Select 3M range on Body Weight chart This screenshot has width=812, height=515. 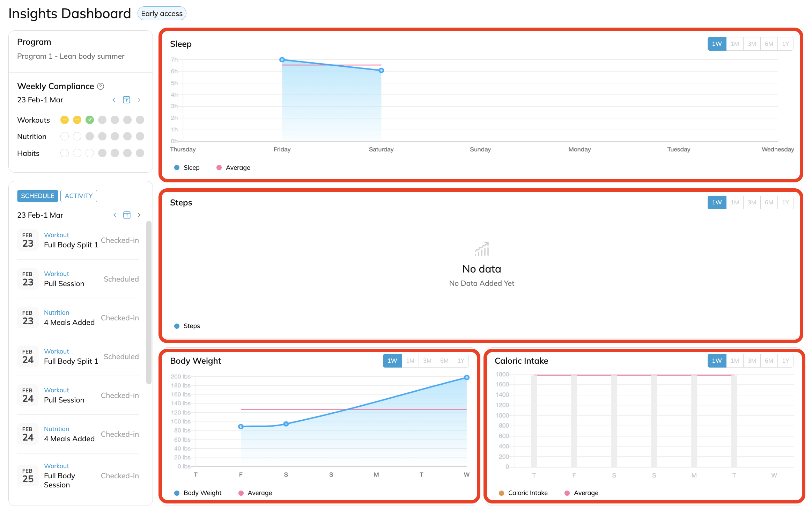point(427,361)
